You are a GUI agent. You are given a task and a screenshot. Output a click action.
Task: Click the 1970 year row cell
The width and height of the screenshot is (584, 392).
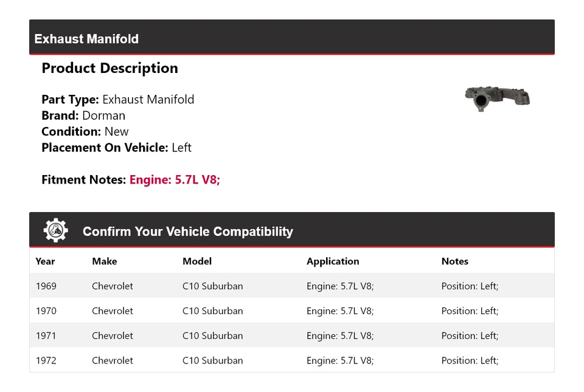46,311
